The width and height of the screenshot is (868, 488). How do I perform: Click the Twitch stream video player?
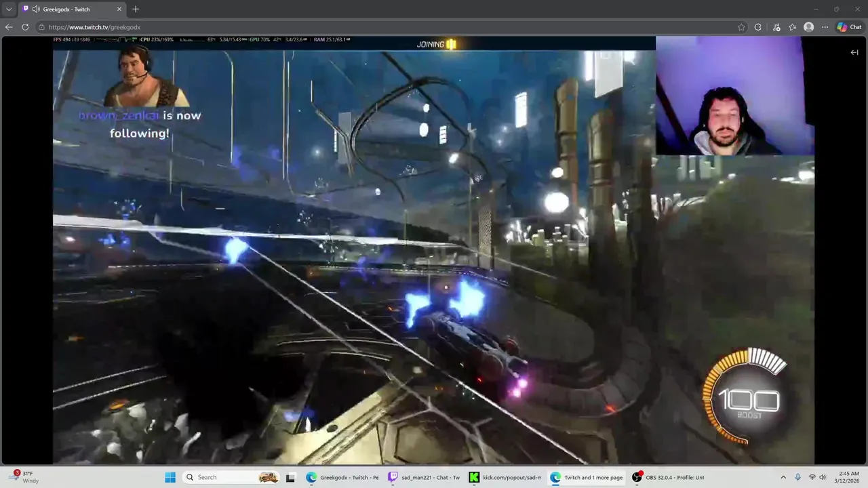click(x=434, y=250)
